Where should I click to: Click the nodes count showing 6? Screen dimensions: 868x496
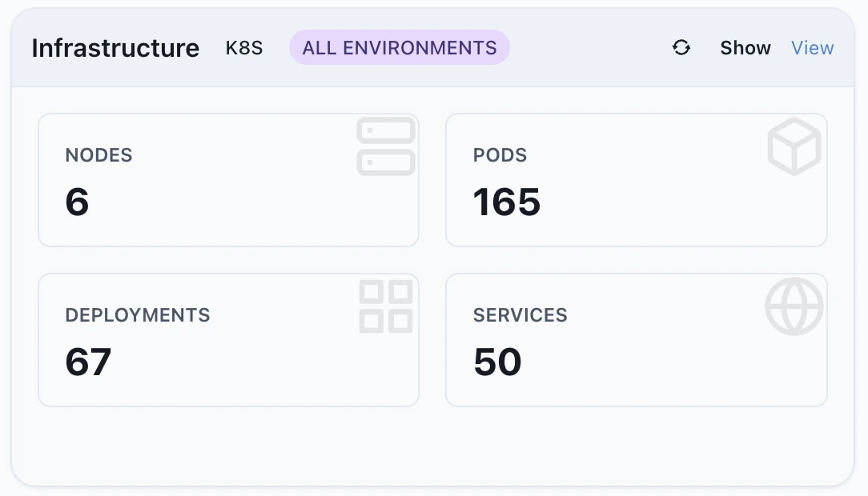[x=77, y=202]
